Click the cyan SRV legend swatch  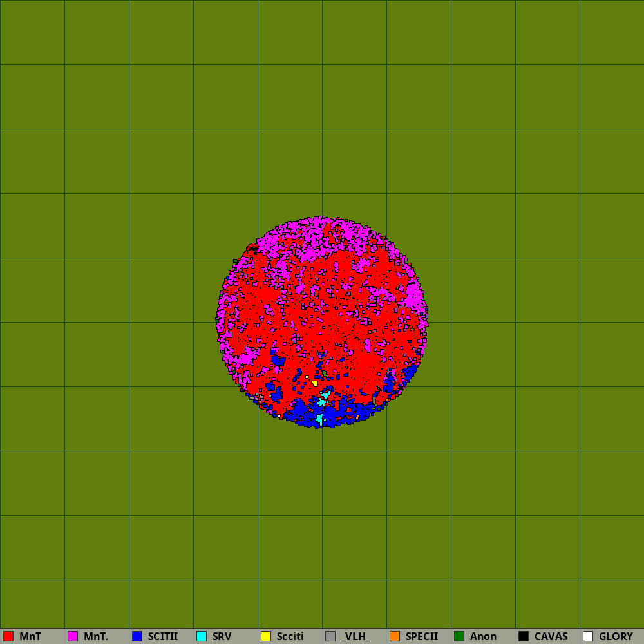pyautogui.click(x=202, y=636)
